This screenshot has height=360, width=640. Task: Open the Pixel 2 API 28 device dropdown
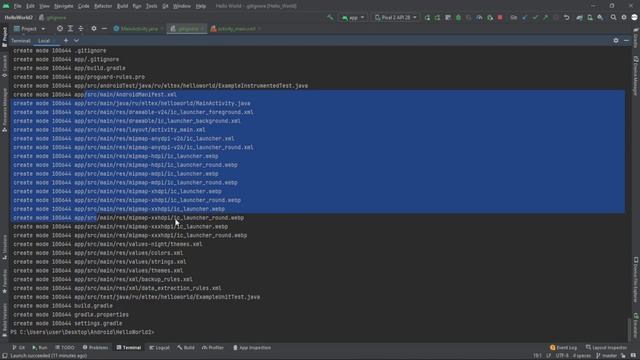[396, 18]
